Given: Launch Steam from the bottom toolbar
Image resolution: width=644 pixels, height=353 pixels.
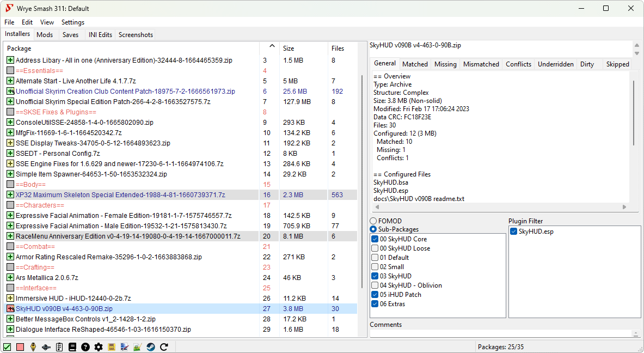Looking at the screenshot, I should [x=151, y=347].
